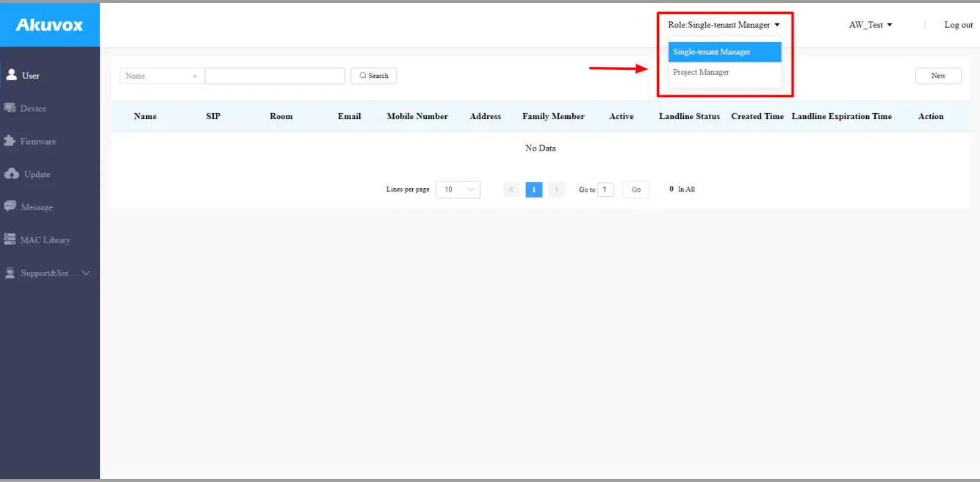
Task: Click the next page arrow
Action: point(556,189)
